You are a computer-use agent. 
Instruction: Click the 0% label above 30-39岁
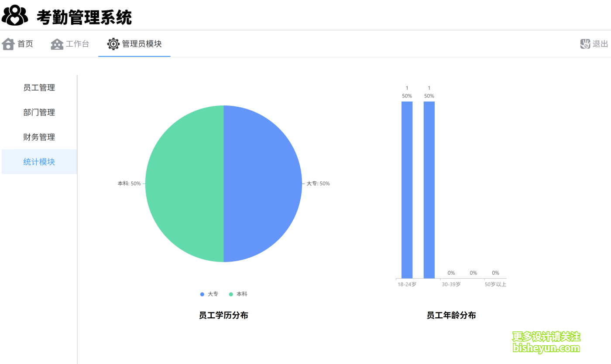451,273
